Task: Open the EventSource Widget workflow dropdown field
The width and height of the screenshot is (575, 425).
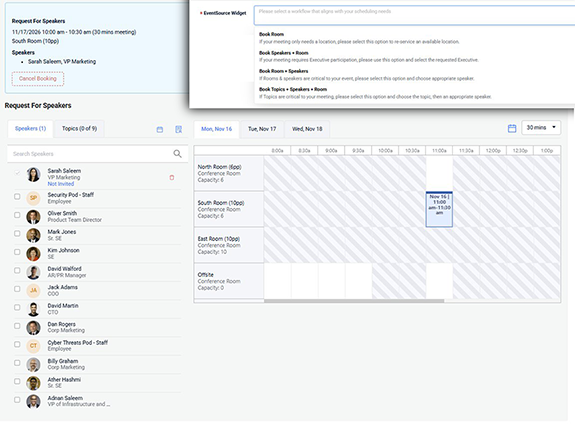Action: coord(414,15)
